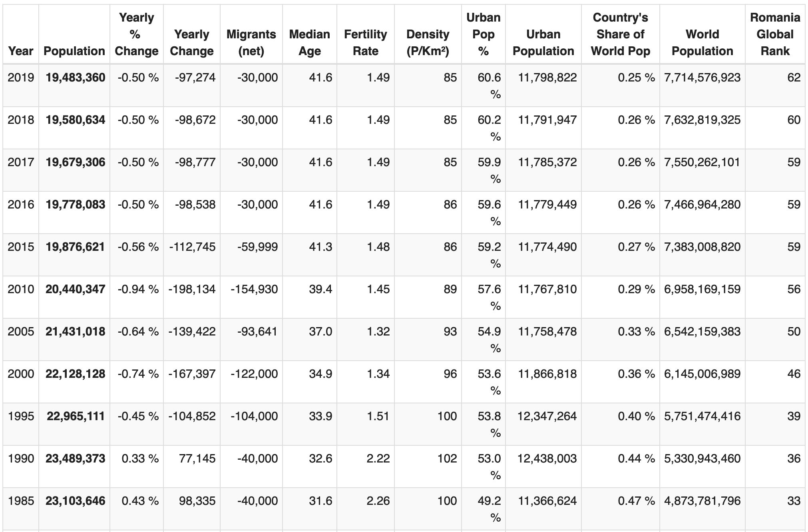The width and height of the screenshot is (808, 532).
Task: Select the Yearly % Change column header
Action: click(x=137, y=34)
